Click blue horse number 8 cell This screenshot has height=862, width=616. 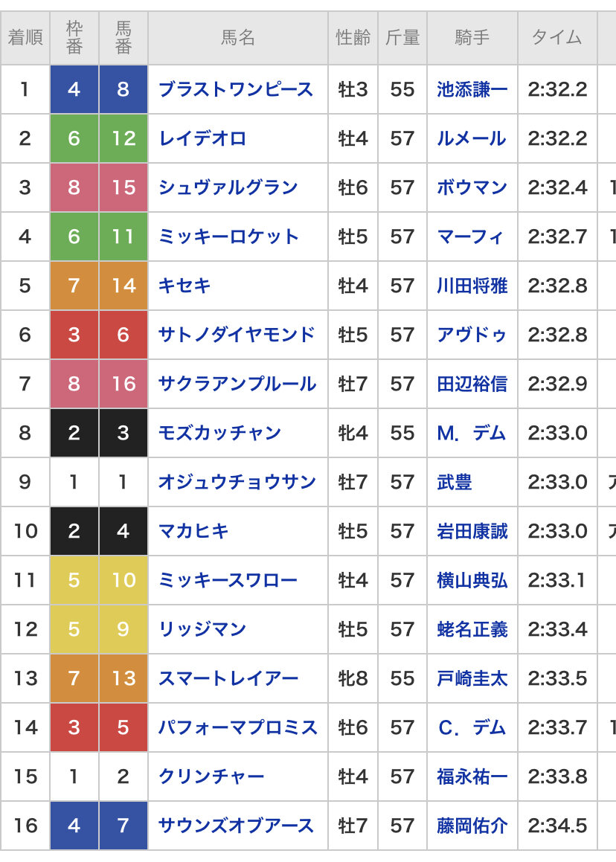[x=123, y=89]
